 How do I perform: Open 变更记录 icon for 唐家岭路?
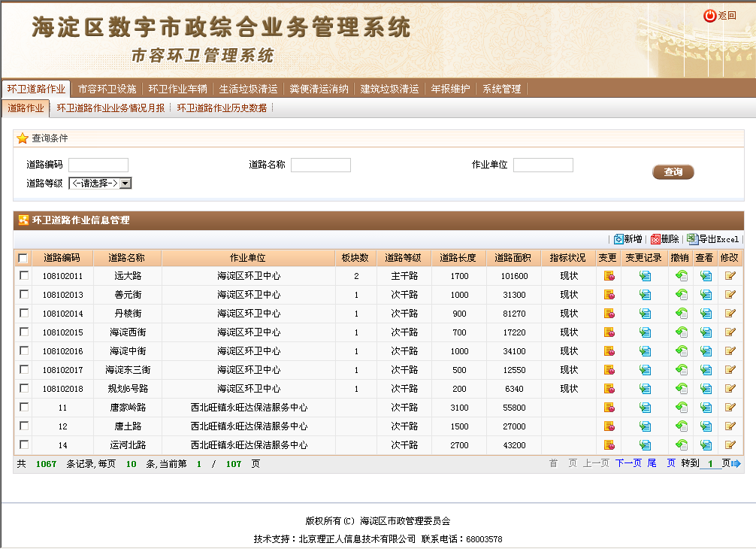645,408
